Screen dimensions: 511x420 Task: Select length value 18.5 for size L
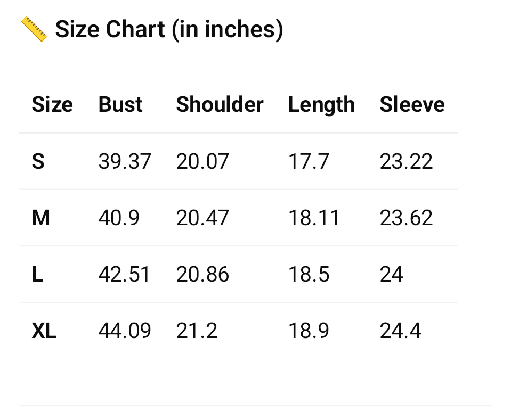point(309,275)
